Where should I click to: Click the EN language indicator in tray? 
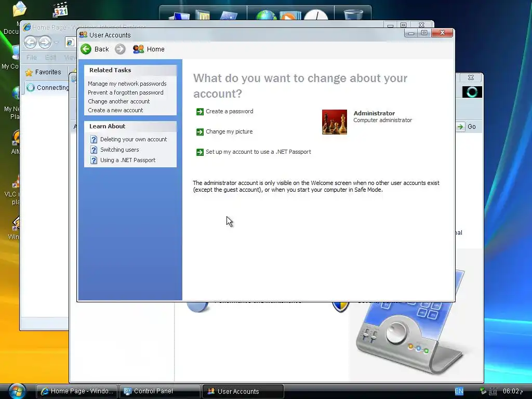coord(459,391)
